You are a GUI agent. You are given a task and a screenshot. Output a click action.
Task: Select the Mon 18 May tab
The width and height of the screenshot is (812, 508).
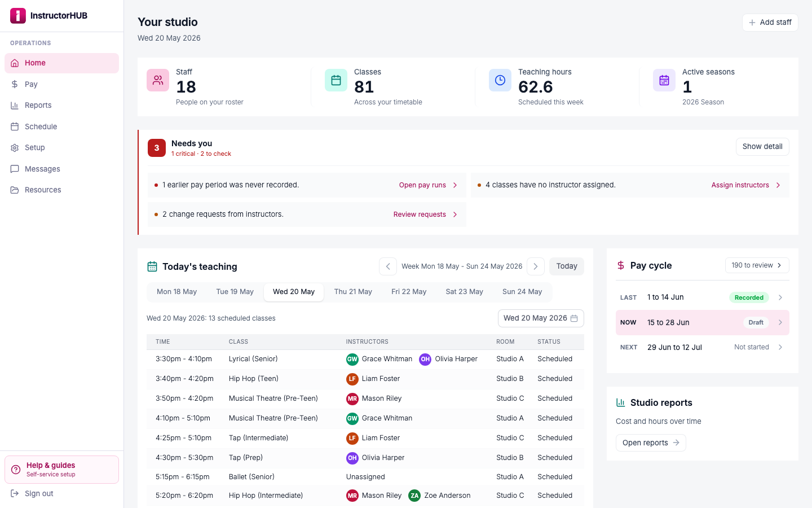point(176,292)
